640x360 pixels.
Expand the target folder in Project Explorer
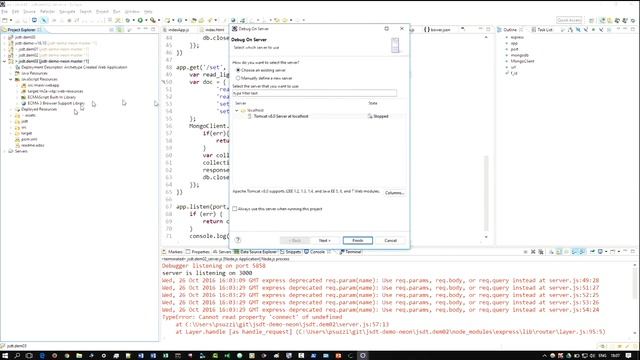tap(11, 133)
